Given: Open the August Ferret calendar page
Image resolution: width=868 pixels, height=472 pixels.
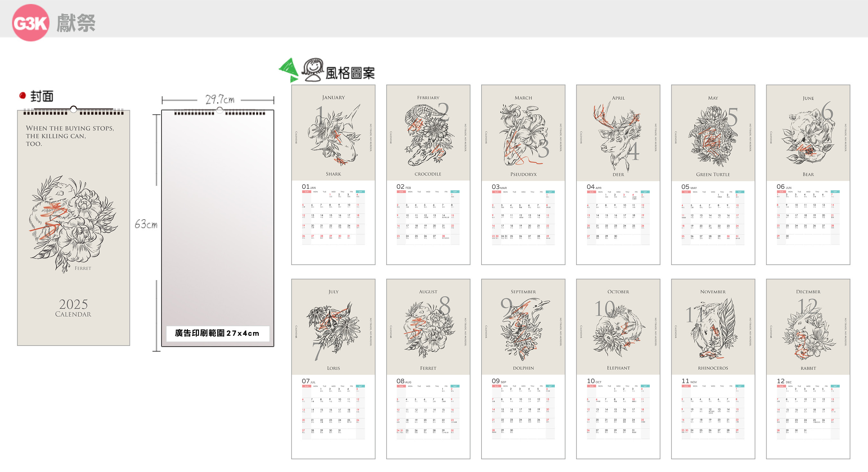Looking at the screenshot, I should [x=428, y=369].
